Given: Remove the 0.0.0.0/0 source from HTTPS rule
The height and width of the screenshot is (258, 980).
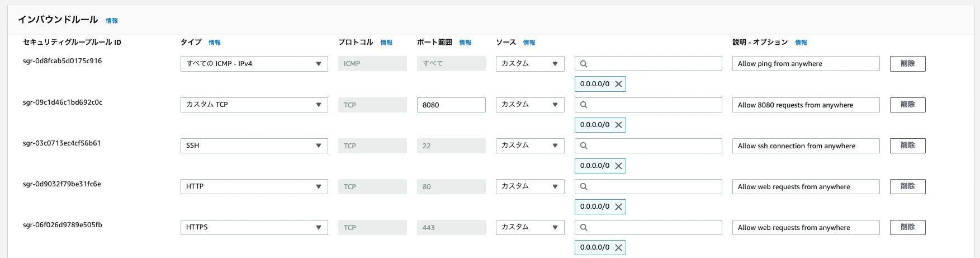Looking at the screenshot, I should click(618, 247).
